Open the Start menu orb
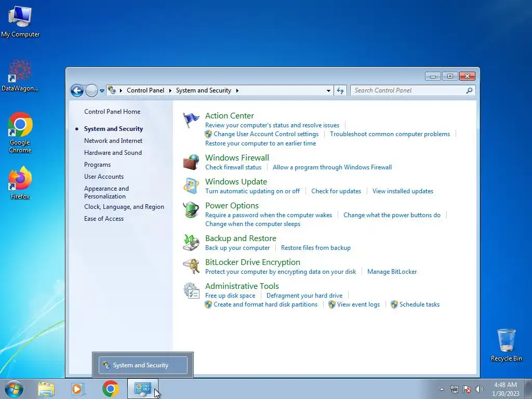532x399 pixels. (14, 389)
